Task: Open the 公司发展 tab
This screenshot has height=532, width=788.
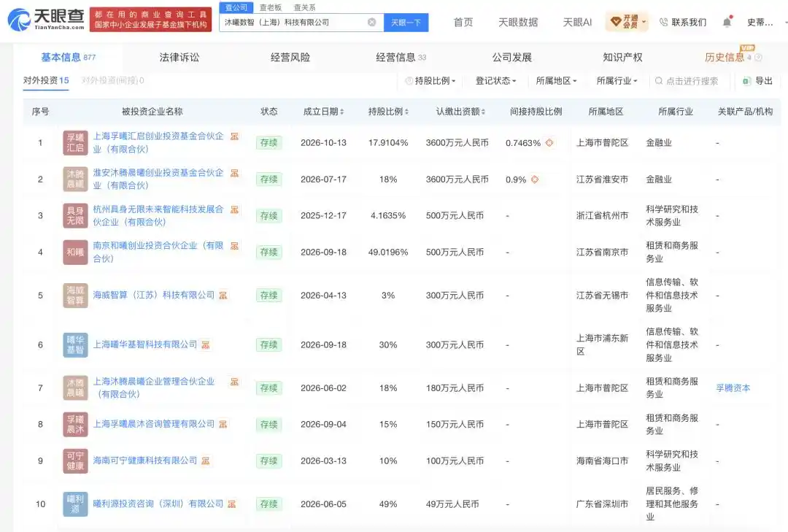Action: point(511,58)
